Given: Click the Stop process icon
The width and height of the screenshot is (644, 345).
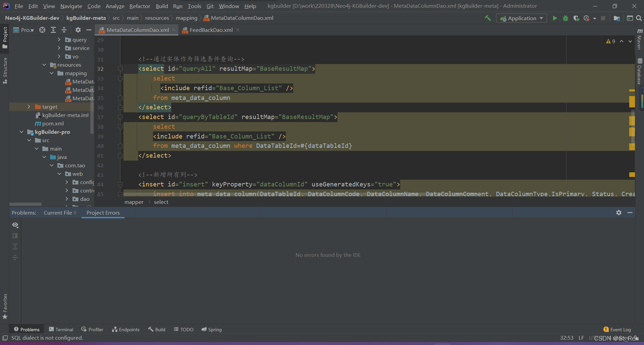Looking at the screenshot, I should point(603,18).
